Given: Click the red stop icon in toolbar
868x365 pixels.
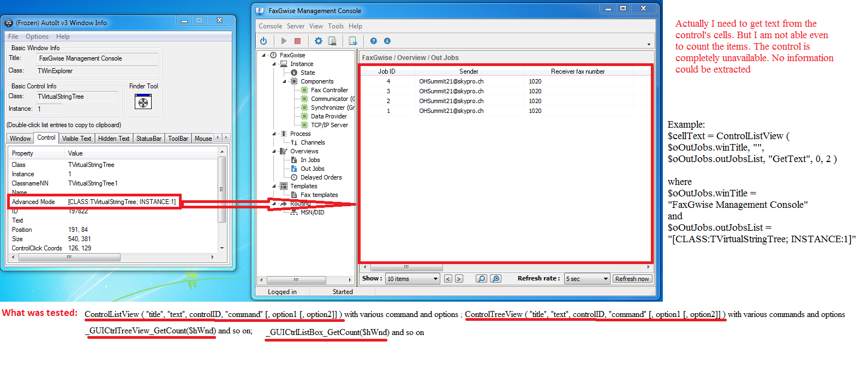Looking at the screenshot, I should [x=297, y=41].
